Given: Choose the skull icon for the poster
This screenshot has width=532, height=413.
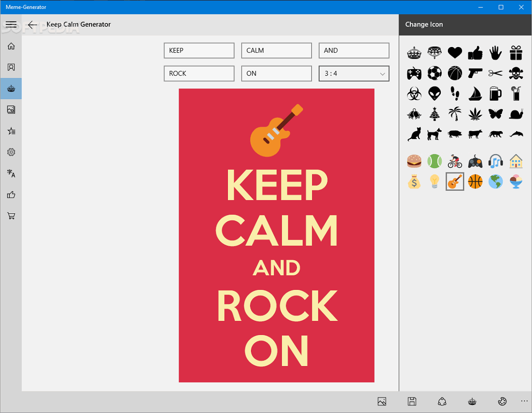Looking at the screenshot, I should tap(516, 73).
